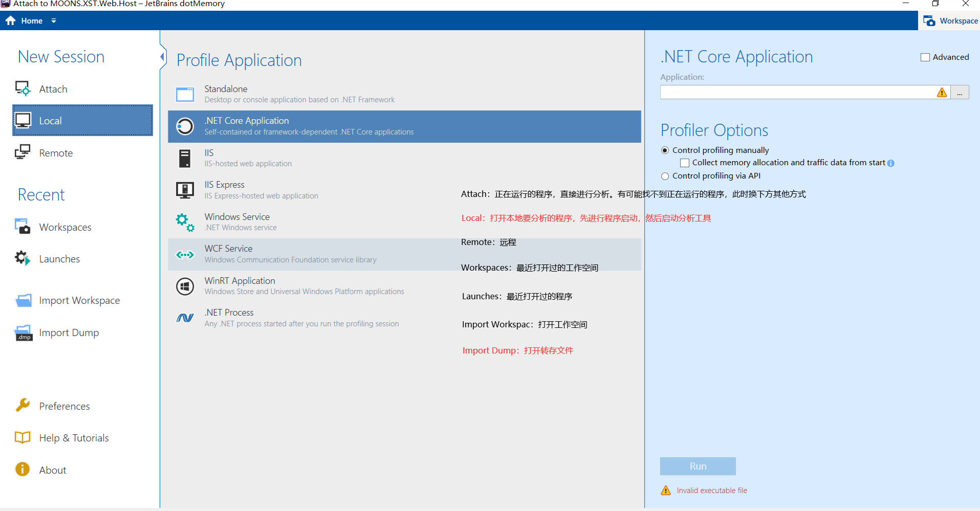Open Preferences

(82, 406)
